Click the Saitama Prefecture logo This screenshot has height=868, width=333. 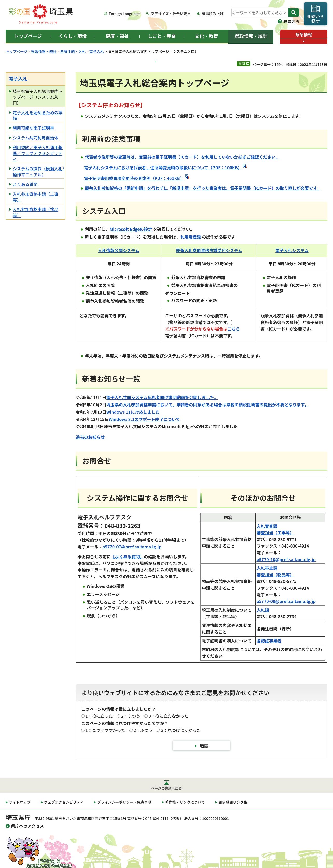[40, 14]
